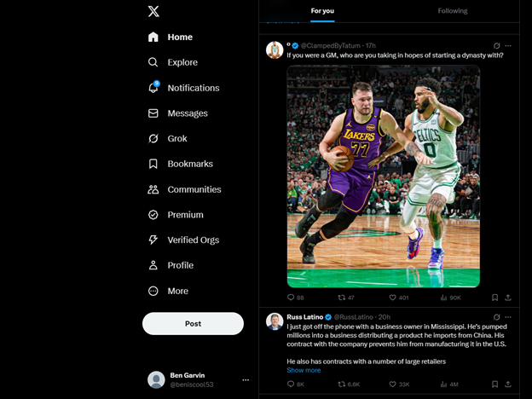Open the Communities people icon
The image size is (532, 399).
click(x=153, y=189)
